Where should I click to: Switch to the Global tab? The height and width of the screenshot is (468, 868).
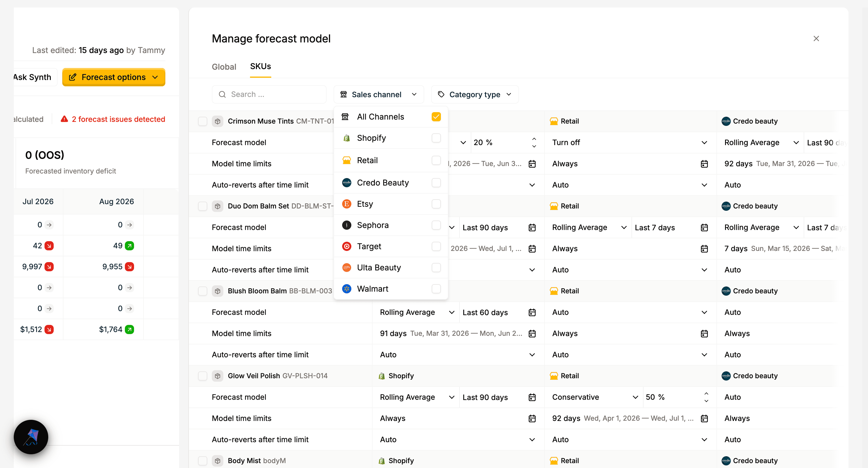pos(224,67)
